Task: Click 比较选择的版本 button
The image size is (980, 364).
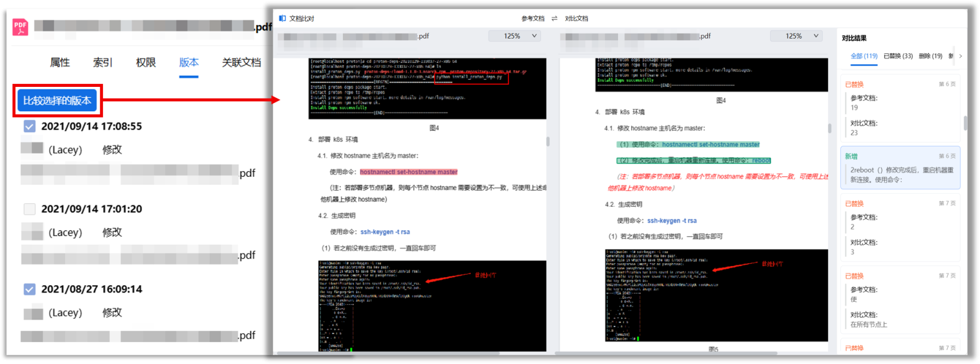Action: pos(57,100)
